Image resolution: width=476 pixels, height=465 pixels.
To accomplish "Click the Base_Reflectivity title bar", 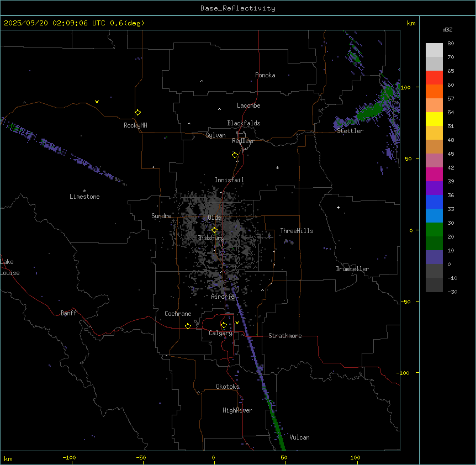I will [x=237, y=8].
